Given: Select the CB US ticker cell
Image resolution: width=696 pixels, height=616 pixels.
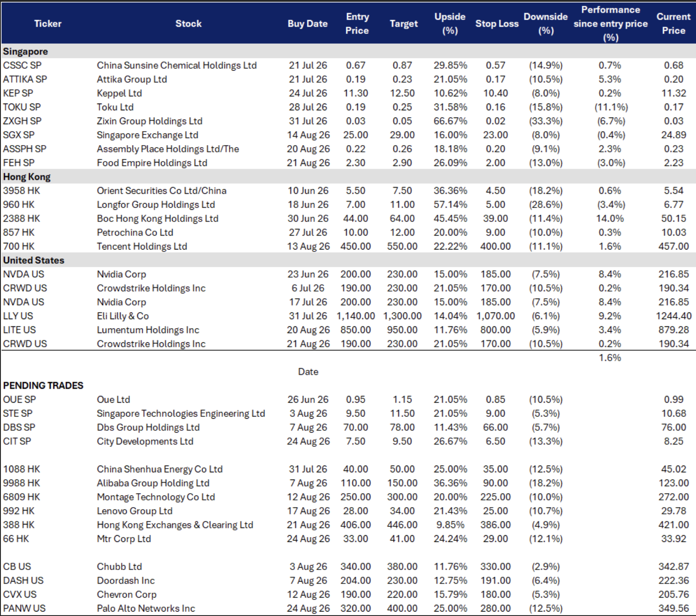Looking at the screenshot, I should 17,567.
